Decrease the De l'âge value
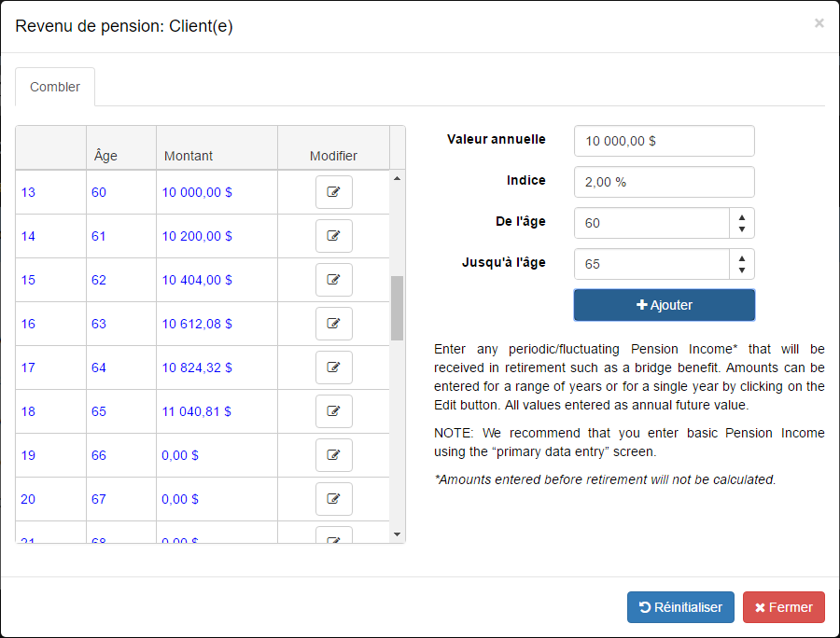 click(x=741, y=229)
